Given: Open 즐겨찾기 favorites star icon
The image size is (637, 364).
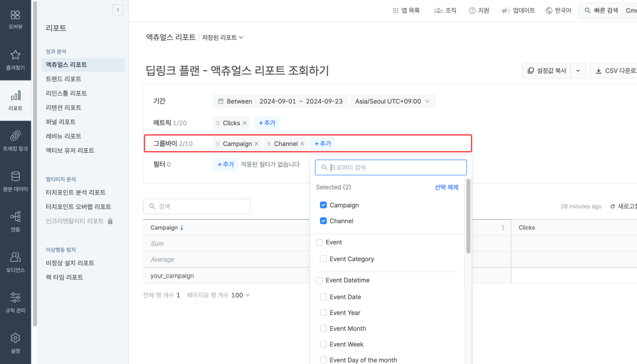Looking at the screenshot, I should (x=15, y=55).
